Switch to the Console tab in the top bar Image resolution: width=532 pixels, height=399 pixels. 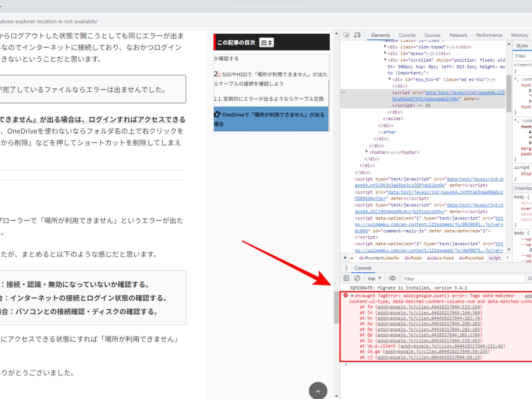407,35
